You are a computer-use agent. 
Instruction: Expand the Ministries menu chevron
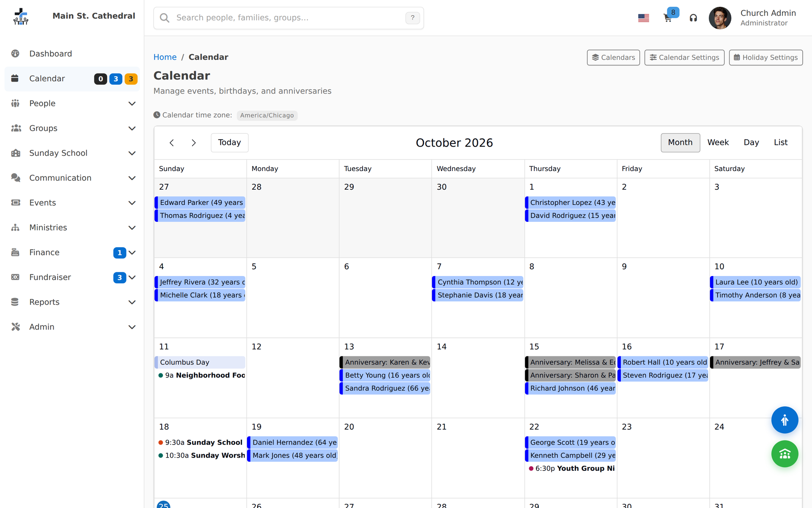(x=132, y=228)
